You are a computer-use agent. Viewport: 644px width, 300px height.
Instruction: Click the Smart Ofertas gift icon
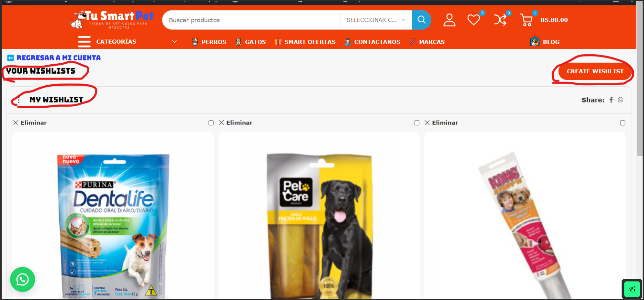278,42
